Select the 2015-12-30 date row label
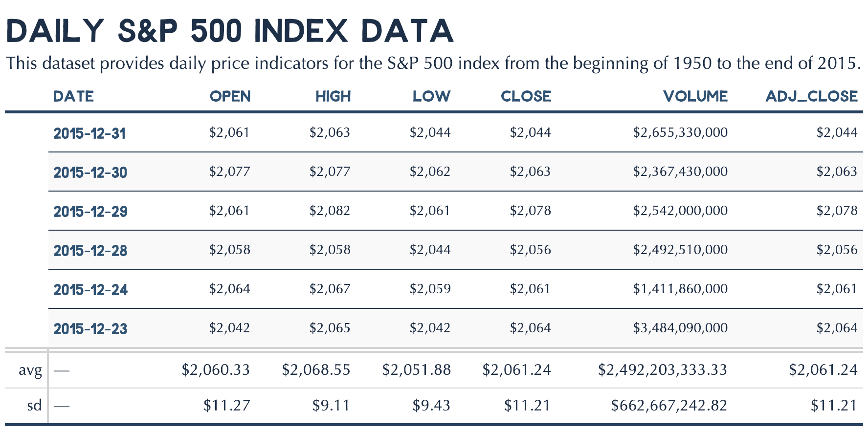The width and height of the screenshot is (868, 431). point(90,172)
